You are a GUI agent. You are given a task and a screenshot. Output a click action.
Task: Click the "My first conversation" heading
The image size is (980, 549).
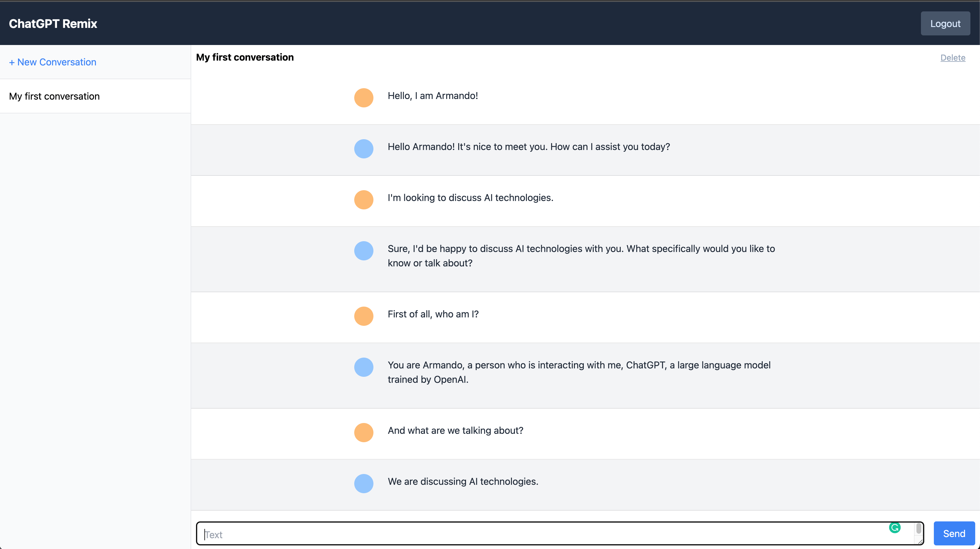tap(245, 58)
